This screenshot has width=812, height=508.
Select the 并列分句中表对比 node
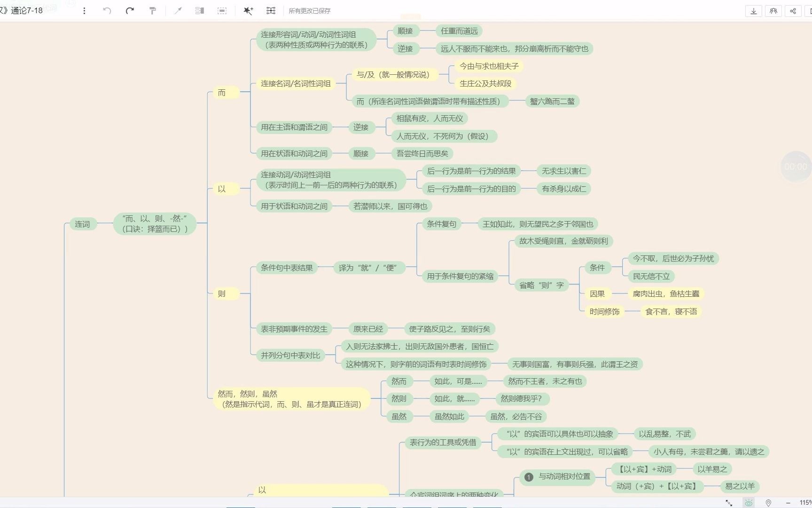[x=290, y=355]
